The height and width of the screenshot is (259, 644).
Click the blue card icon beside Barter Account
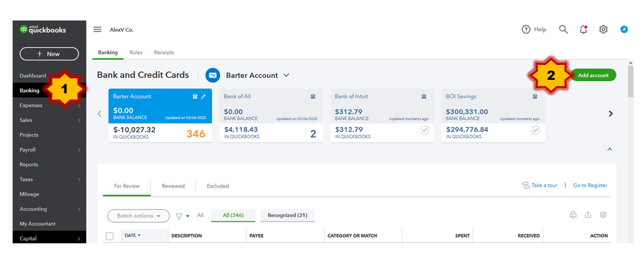[x=213, y=75]
